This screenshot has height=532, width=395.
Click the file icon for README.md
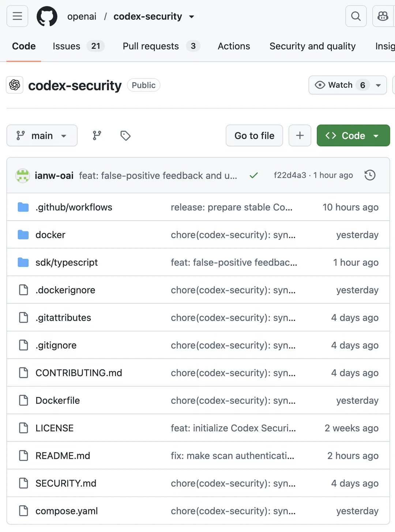[x=23, y=456]
